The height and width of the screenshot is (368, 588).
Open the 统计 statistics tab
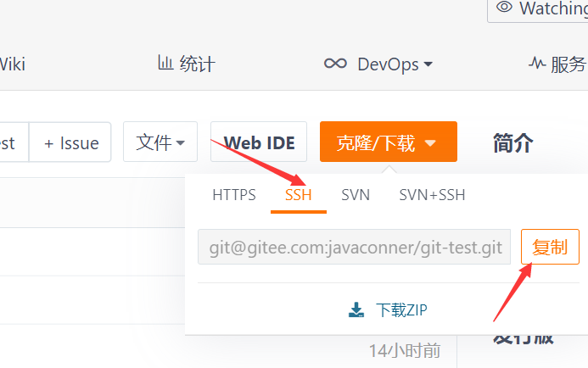(187, 64)
